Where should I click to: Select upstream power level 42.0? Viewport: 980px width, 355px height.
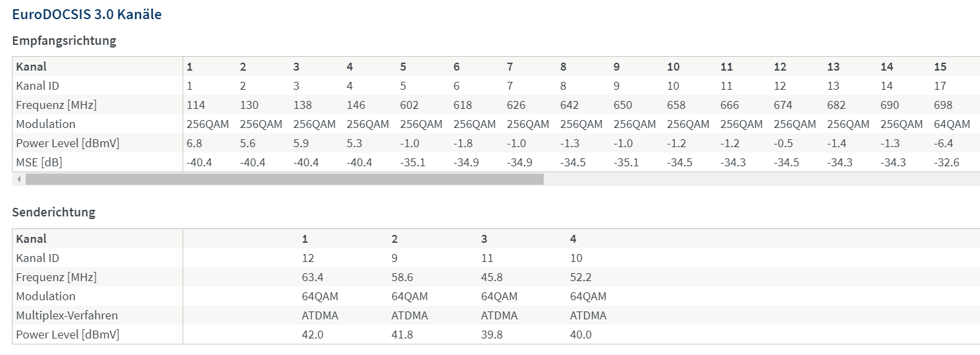pos(312,335)
